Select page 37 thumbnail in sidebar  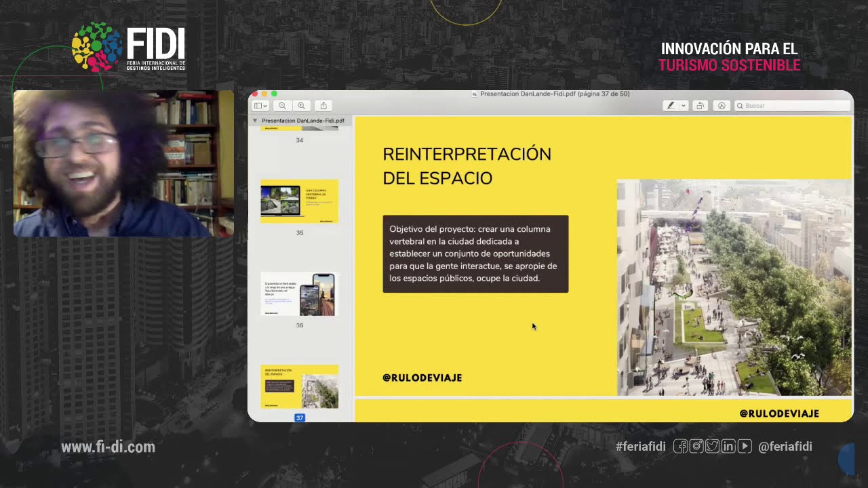point(299,386)
